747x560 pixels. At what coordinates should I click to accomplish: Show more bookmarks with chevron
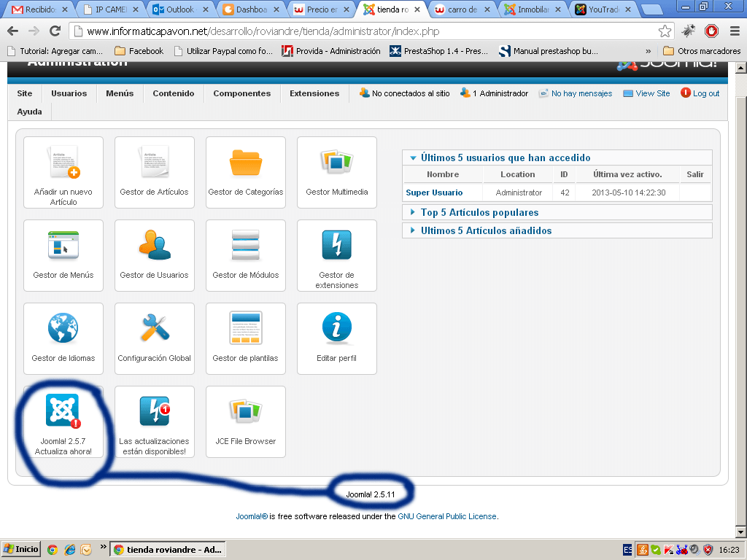pos(649,51)
